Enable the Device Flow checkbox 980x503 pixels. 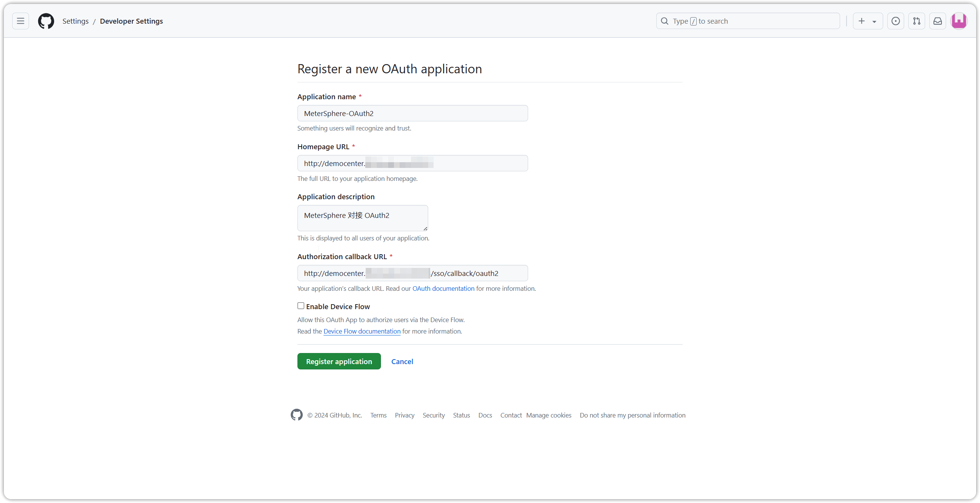click(x=301, y=306)
